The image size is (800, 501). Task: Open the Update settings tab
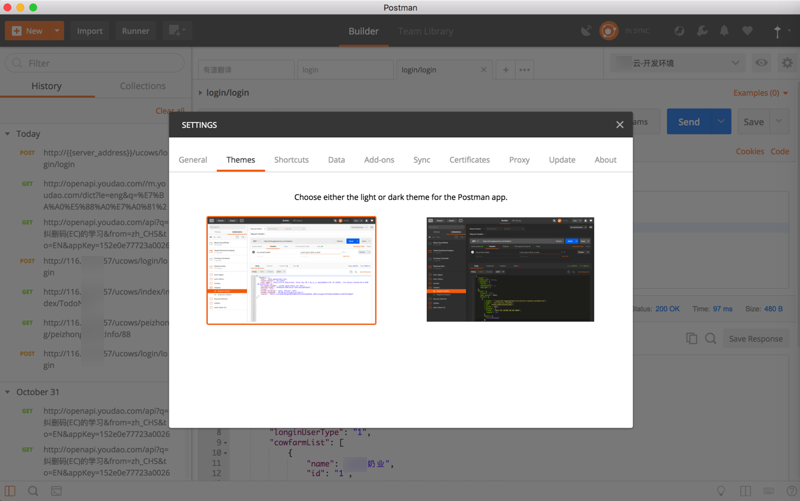pos(562,160)
